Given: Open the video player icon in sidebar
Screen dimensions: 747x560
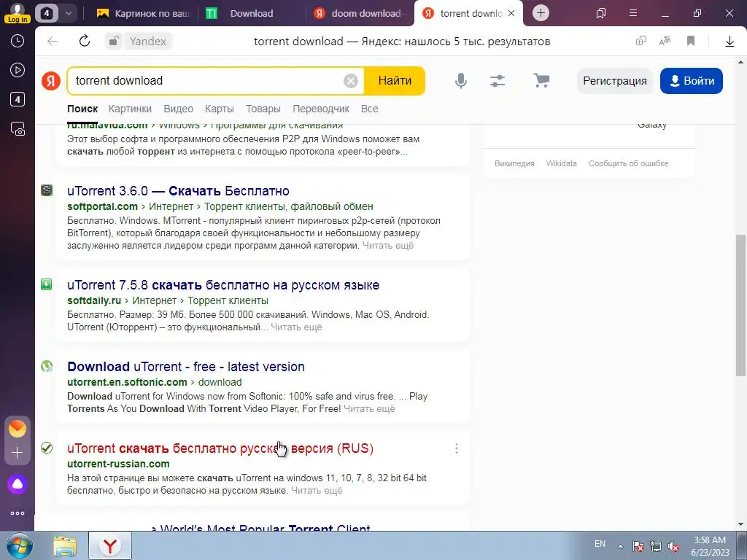Looking at the screenshot, I should tap(18, 70).
